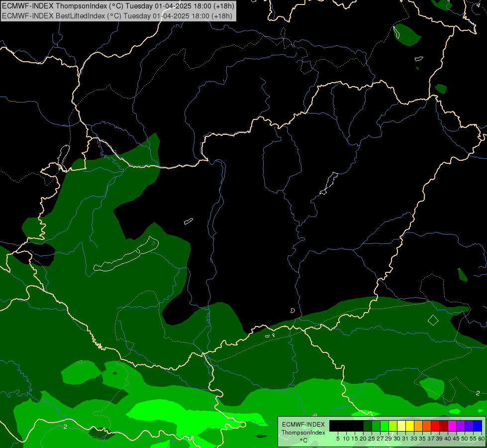Click the ThompsonIndex title line at top
The image size is (487, 448).
[118, 6]
